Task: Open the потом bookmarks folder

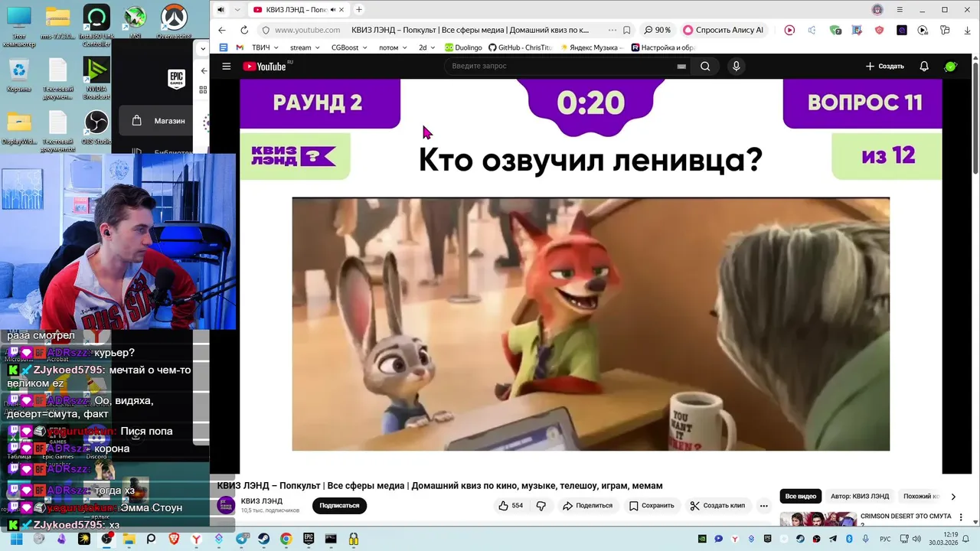Action: pos(393,47)
